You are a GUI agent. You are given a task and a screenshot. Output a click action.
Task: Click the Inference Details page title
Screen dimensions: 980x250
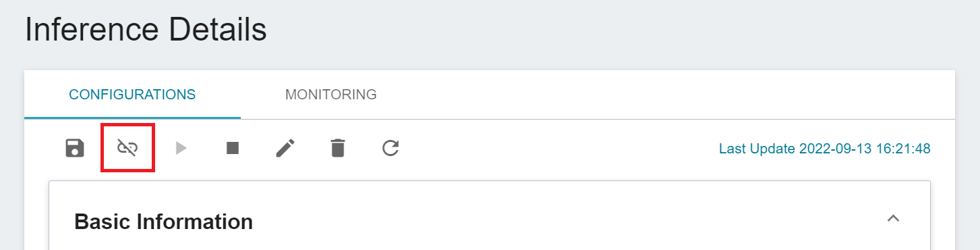pos(146,30)
